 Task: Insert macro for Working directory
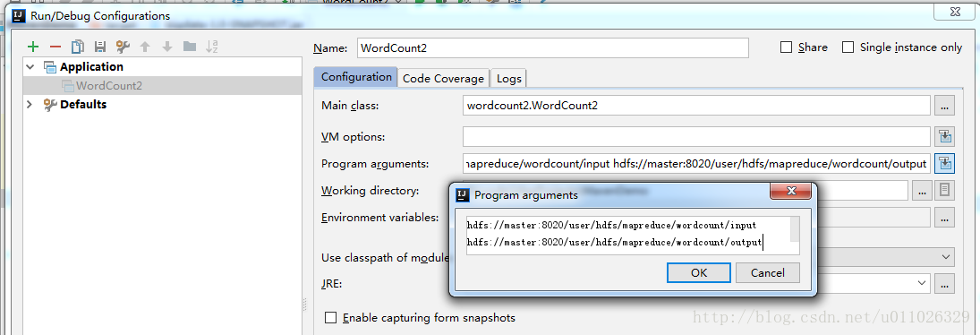pyautogui.click(x=945, y=191)
